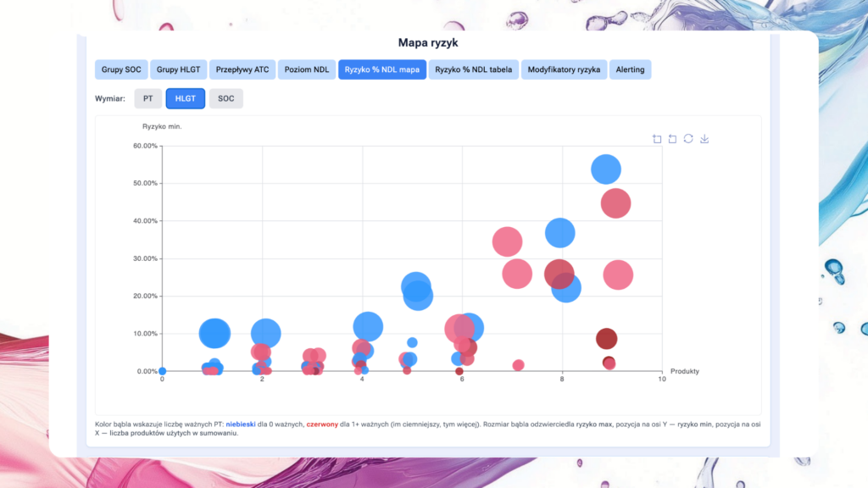Activate the area zoom tool icon
Image resolution: width=868 pixels, height=488 pixels.
pos(657,139)
